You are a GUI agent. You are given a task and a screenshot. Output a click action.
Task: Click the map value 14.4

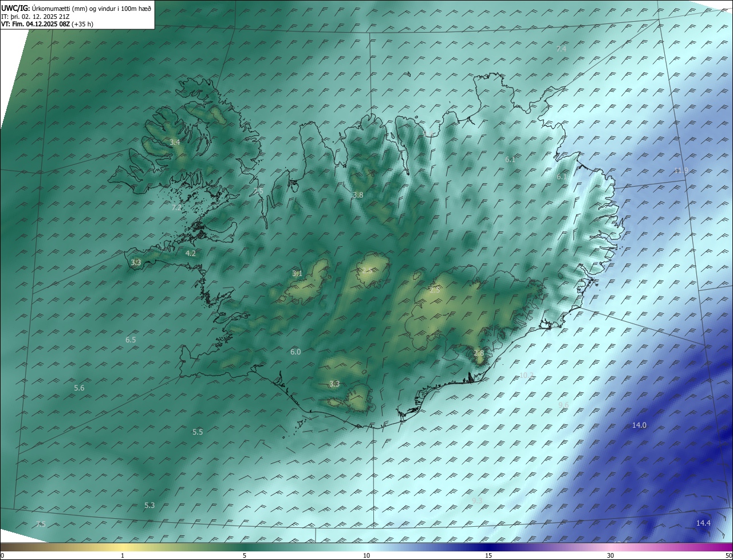703,523
